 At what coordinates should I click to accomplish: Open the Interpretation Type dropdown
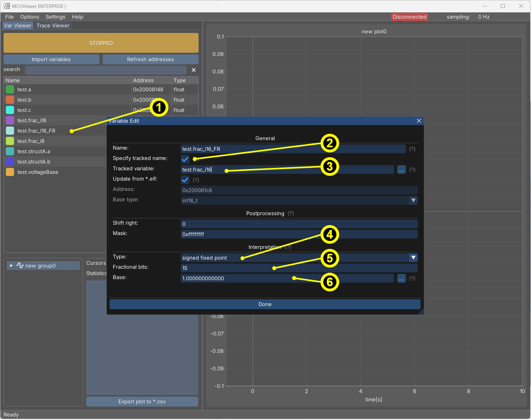[x=413, y=258]
